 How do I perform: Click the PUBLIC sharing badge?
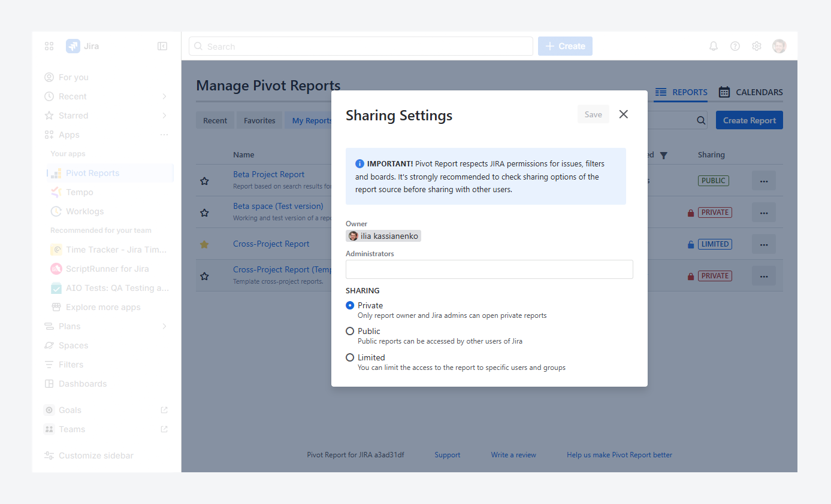tap(713, 180)
